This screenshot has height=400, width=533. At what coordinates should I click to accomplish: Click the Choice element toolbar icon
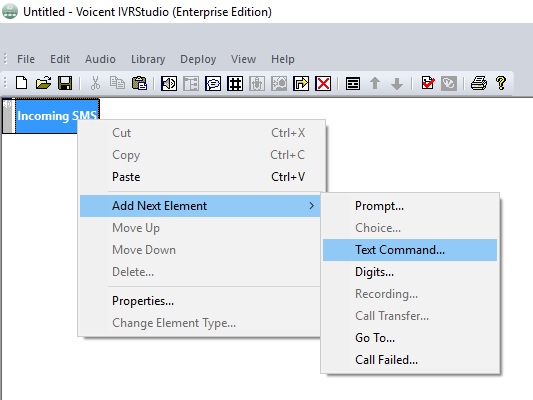(x=191, y=83)
